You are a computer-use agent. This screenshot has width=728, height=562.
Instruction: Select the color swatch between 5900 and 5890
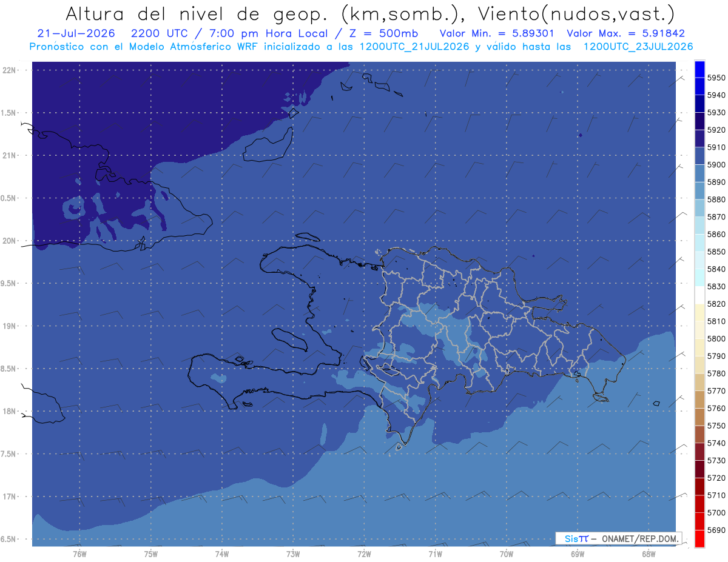[699, 173]
